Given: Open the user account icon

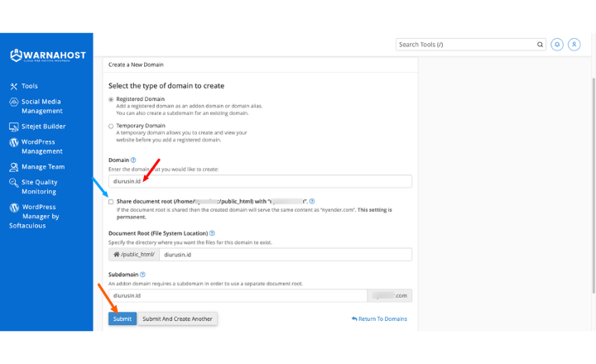Looking at the screenshot, I should pos(574,45).
